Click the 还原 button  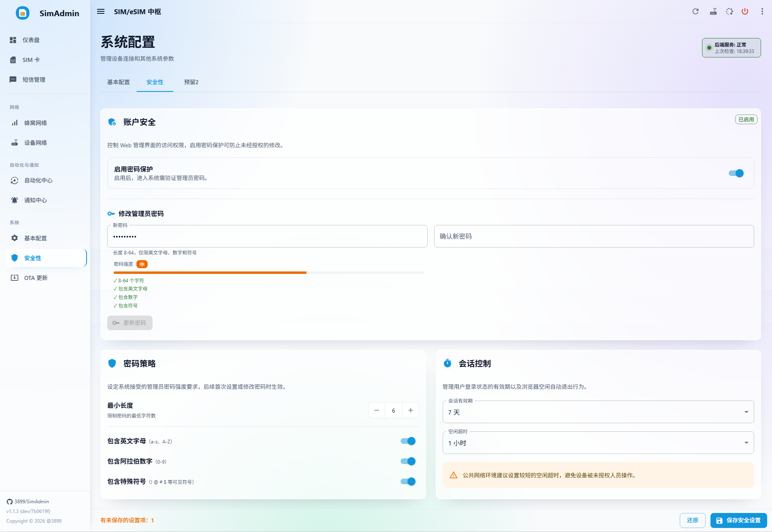[693, 520]
